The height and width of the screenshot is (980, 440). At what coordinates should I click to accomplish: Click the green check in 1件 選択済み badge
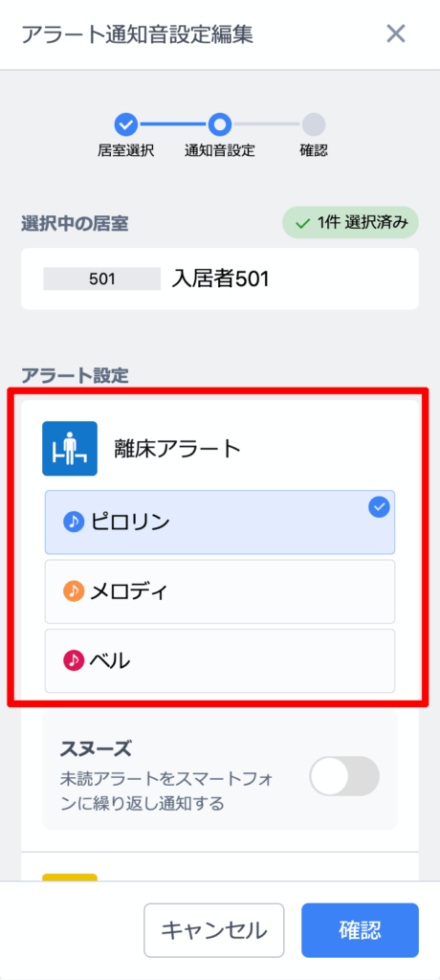click(303, 223)
